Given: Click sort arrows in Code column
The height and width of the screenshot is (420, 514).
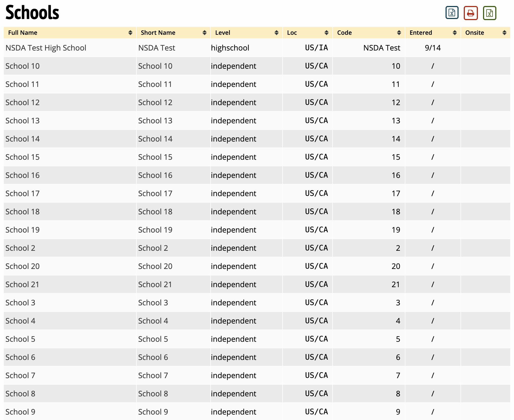Looking at the screenshot, I should click(399, 33).
